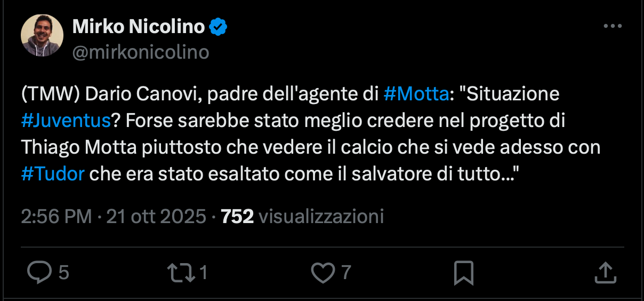Open the three-dot more options menu

click(612, 27)
